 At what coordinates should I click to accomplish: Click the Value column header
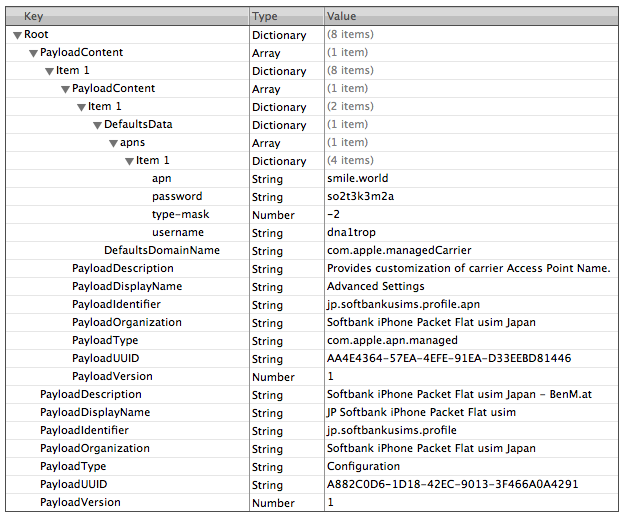(x=471, y=16)
